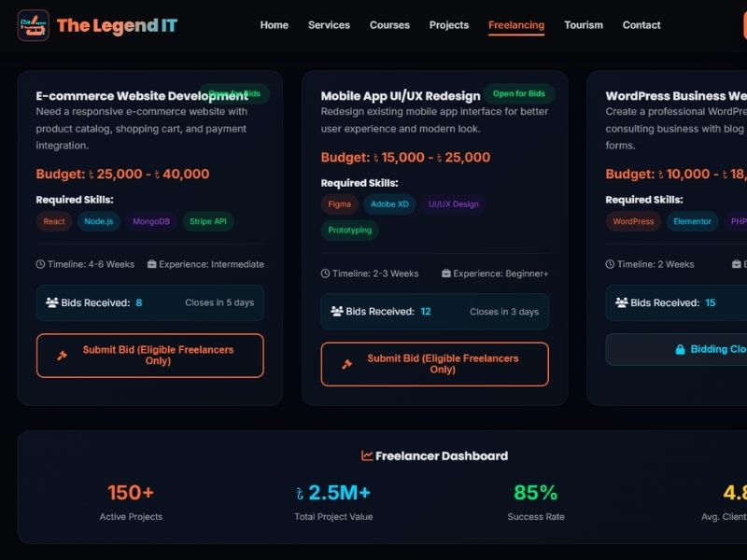The image size is (747, 560).
Task: Select the Freelancing tab
Action: [x=515, y=25]
